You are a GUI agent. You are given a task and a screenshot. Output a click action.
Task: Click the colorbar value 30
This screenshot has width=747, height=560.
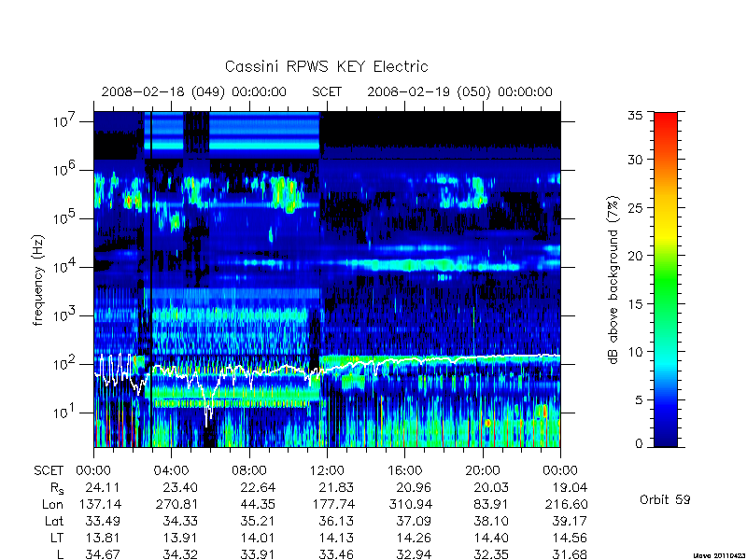635,160
